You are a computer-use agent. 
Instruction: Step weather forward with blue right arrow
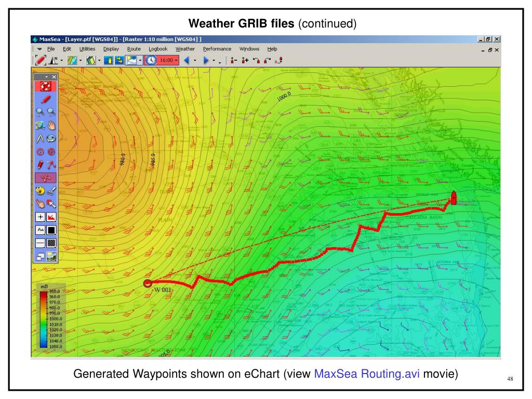(x=206, y=60)
